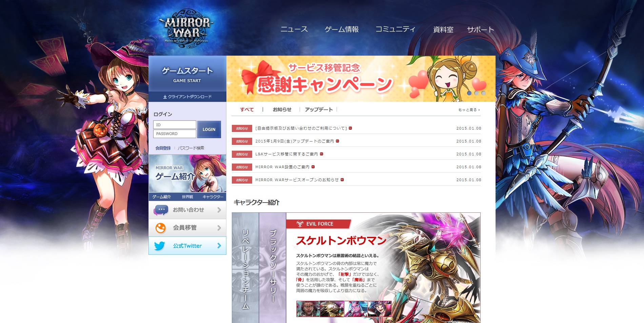Open もっと見る to view more news
Image resolution: width=644 pixels, height=323 pixels.
(x=469, y=110)
